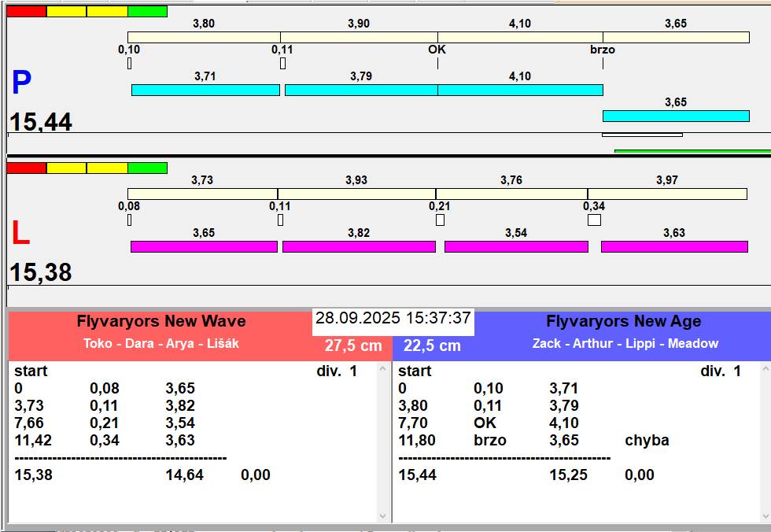Click the date and time stamp 28.09.2025

(393, 319)
